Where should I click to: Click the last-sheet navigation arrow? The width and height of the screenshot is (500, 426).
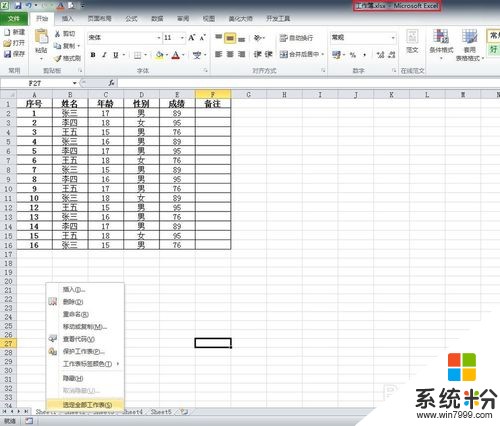(26, 412)
